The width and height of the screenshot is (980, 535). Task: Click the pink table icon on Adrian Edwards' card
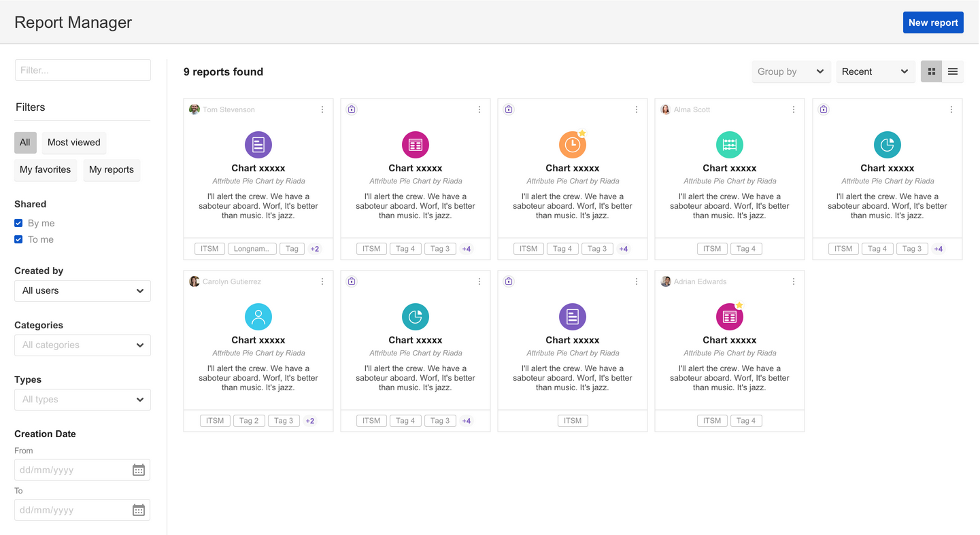tap(730, 317)
